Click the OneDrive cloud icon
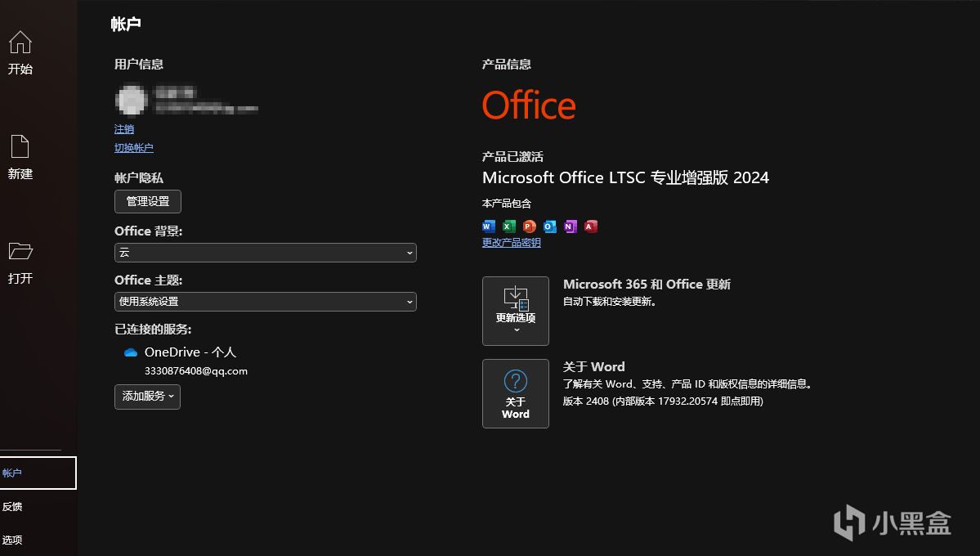The height and width of the screenshot is (556, 980). point(131,352)
